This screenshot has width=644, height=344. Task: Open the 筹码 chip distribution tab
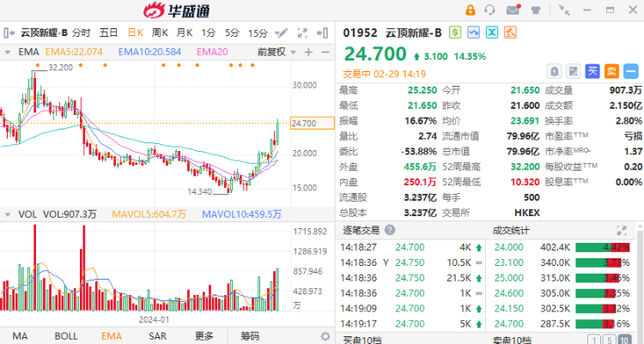click(x=250, y=336)
